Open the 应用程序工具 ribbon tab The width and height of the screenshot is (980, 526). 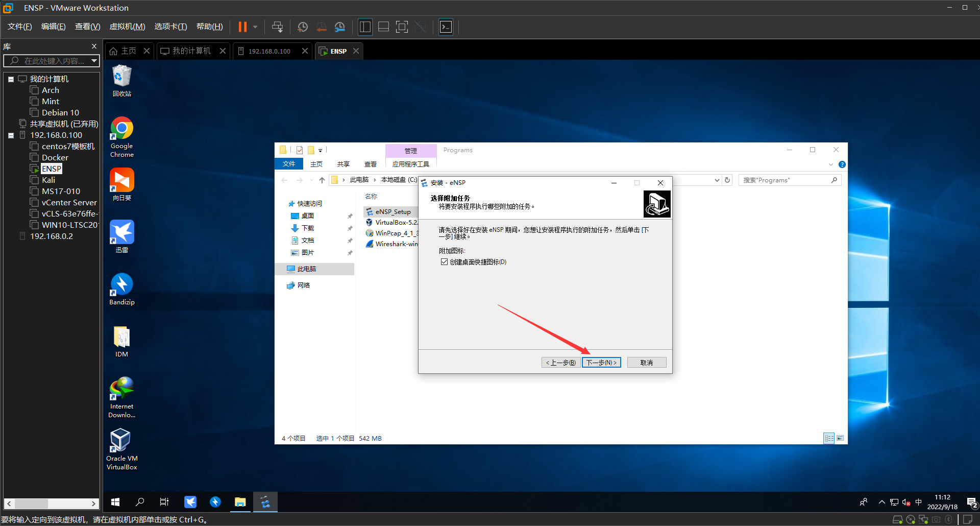tap(411, 164)
